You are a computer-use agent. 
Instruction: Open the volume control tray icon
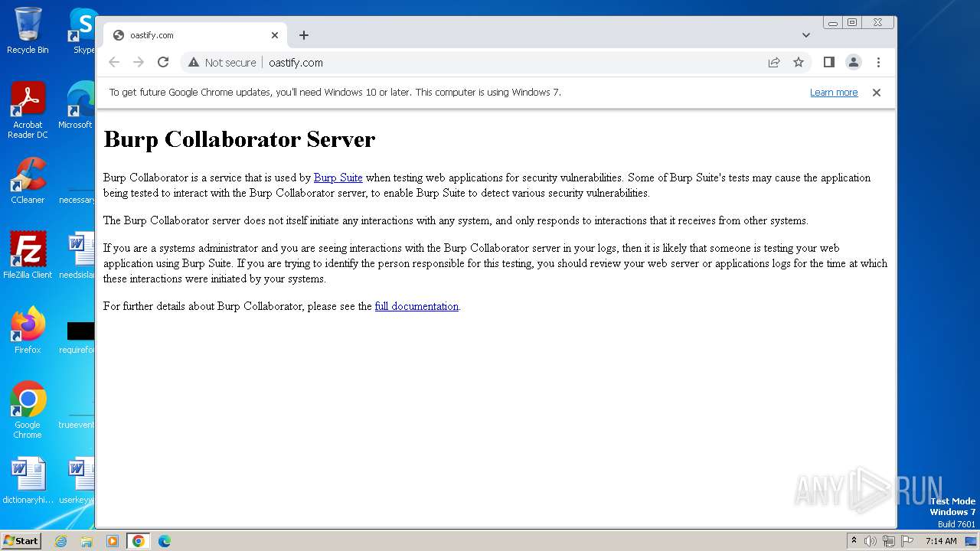pyautogui.click(x=871, y=541)
